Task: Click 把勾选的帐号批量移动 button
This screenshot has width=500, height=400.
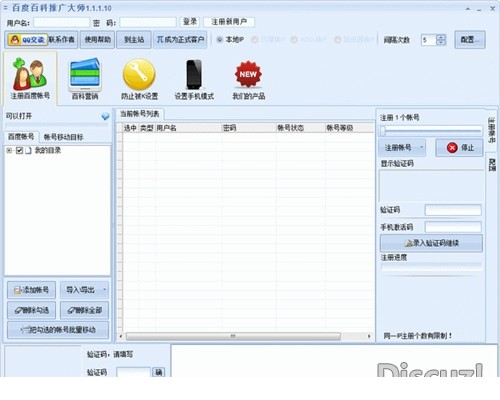Action: 58,330
